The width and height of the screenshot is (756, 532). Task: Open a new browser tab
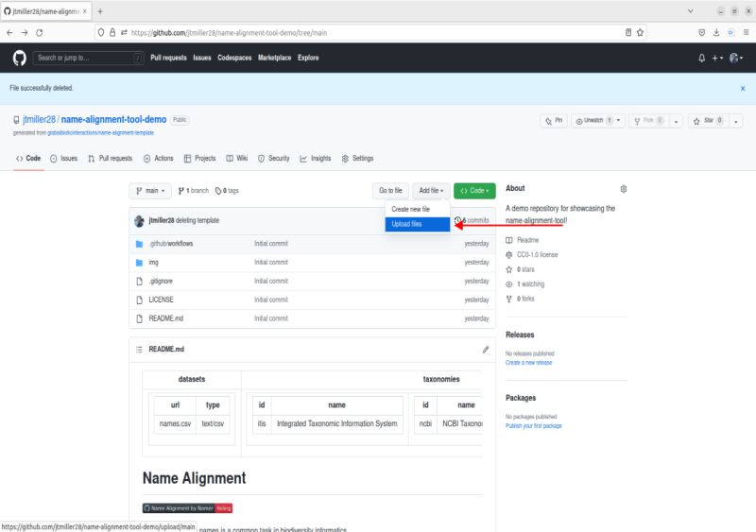coord(100,11)
